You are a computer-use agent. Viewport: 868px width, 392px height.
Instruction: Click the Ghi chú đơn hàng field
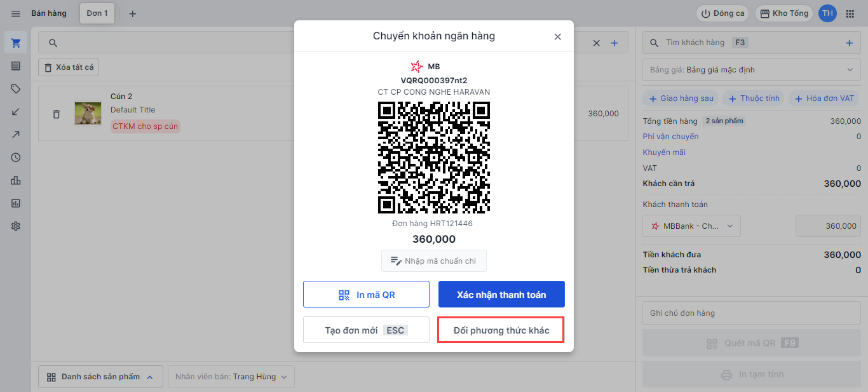point(752,313)
